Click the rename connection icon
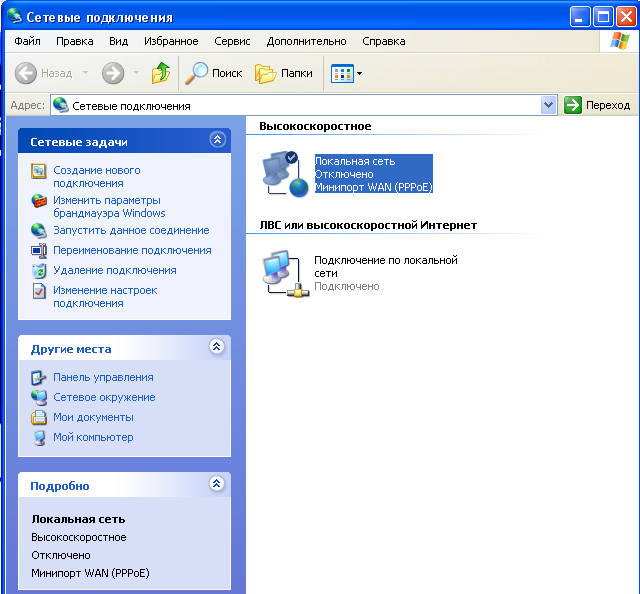Screen dimensions: 640x594 coord(39,250)
